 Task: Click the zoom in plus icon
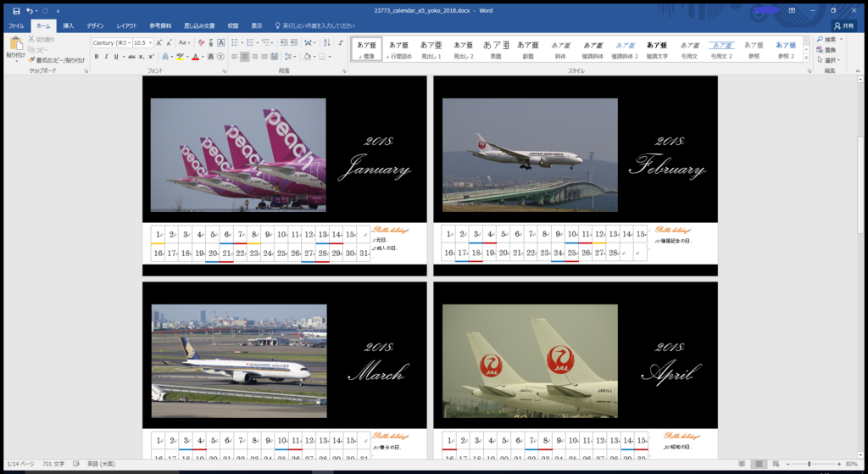839,464
